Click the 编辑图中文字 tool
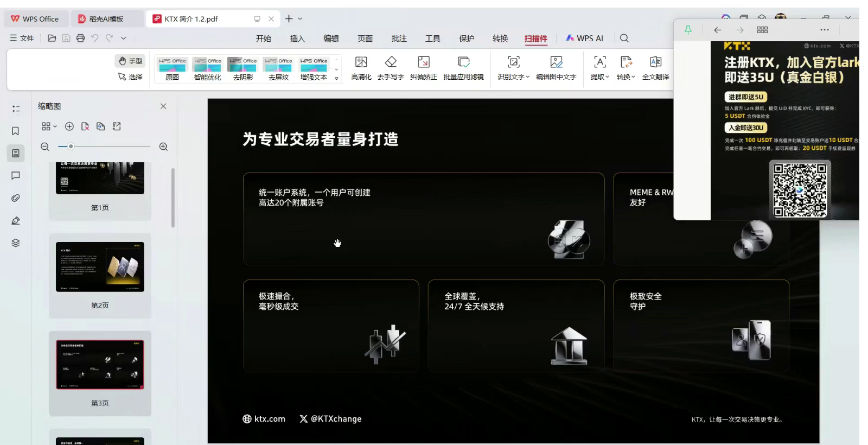 (556, 68)
